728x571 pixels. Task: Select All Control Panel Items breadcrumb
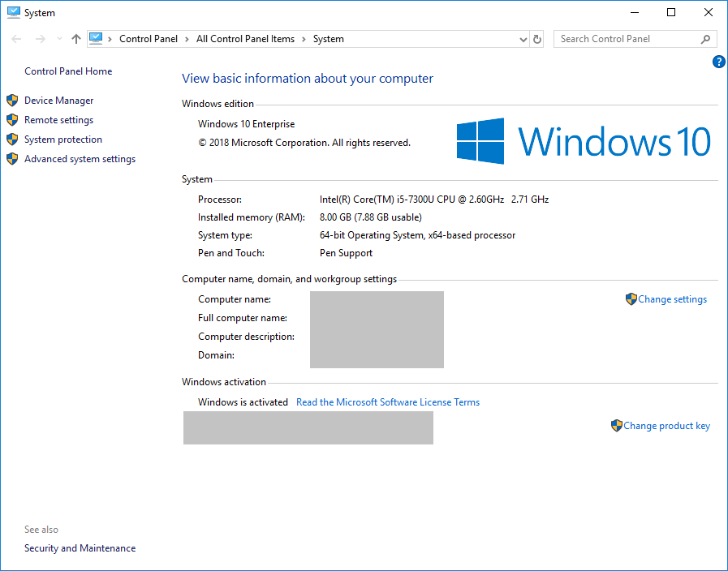tap(245, 39)
